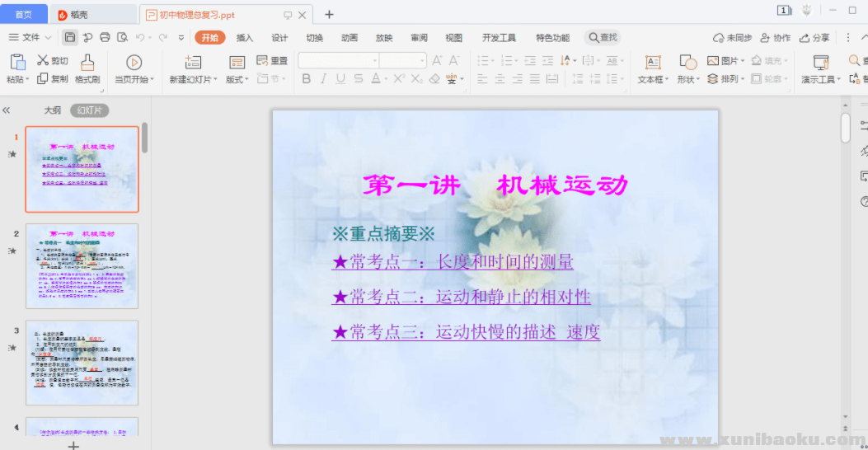Image resolution: width=868 pixels, height=450 pixels.
Task: Toggle underline formatting
Action: [x=340, y=79]
